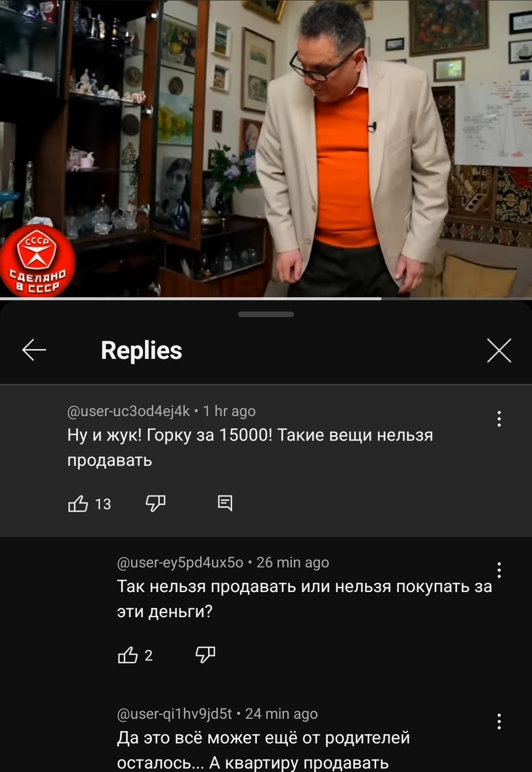
Task: Dislike the reply by user-ey5pd4ux5o
Action: pos(205,655)
